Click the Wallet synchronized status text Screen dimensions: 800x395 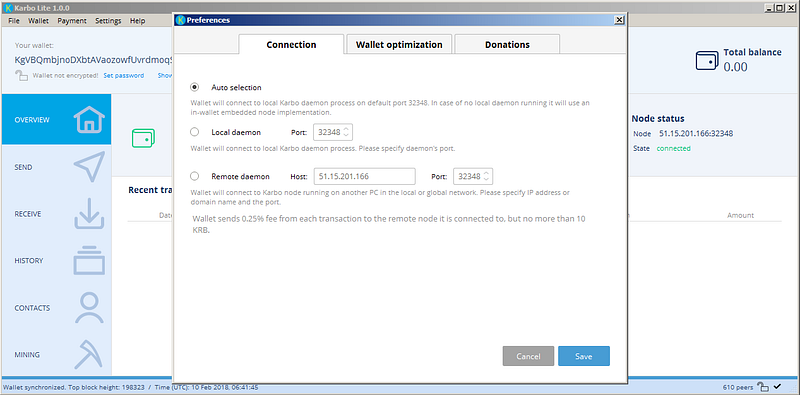pos(33,387)
